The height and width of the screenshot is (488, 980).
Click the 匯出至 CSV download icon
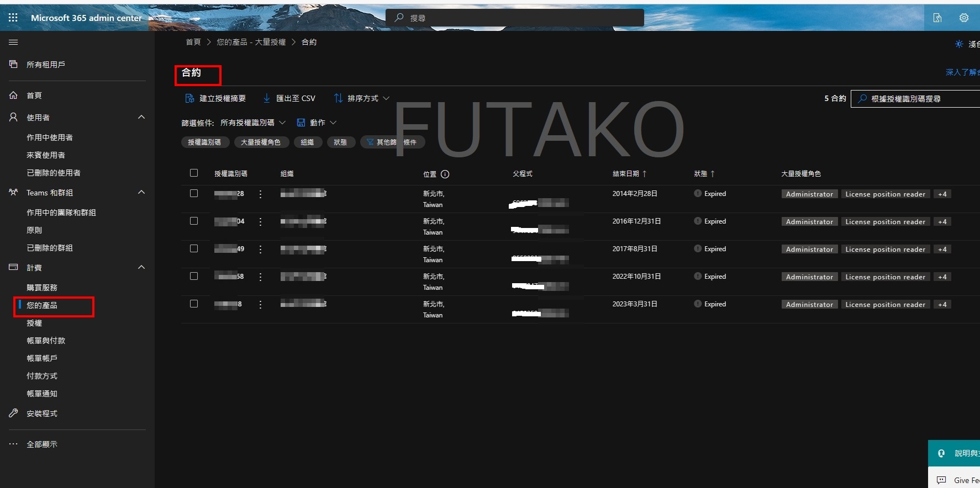pos(267,98)
